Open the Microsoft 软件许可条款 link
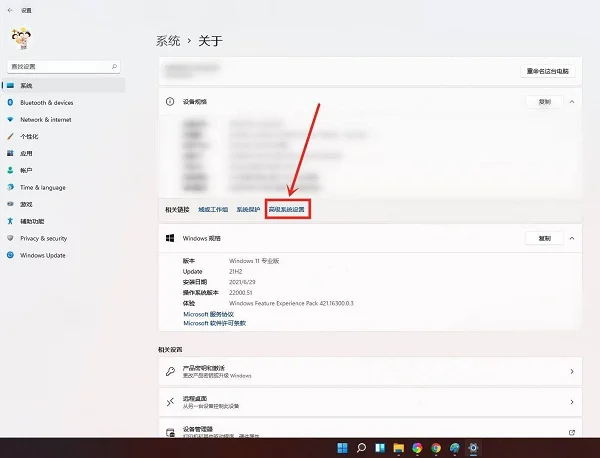Screen dimensions: 600x458 click(215, 323)
